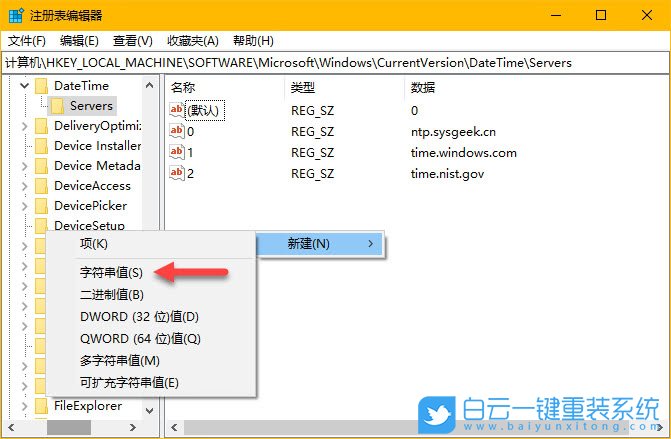The width and height of the screenshot is (671, 439).
Task: Expand the DeviceAccess tree node
Action: coord(24,186)
